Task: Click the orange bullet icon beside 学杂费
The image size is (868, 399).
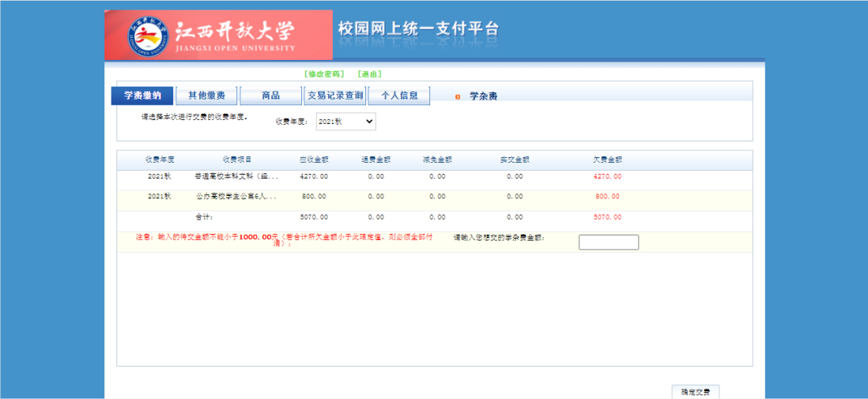Action: click(458, 96)
